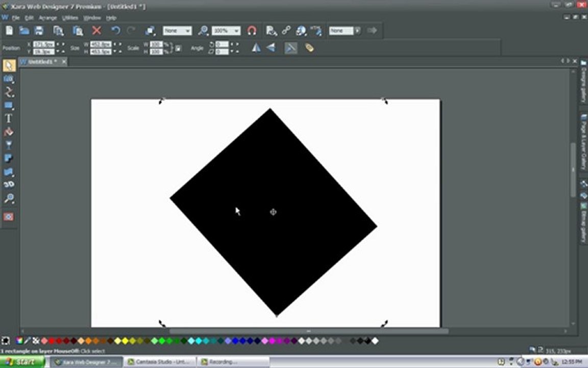Select the Rectangle tool

coord(9,105)
